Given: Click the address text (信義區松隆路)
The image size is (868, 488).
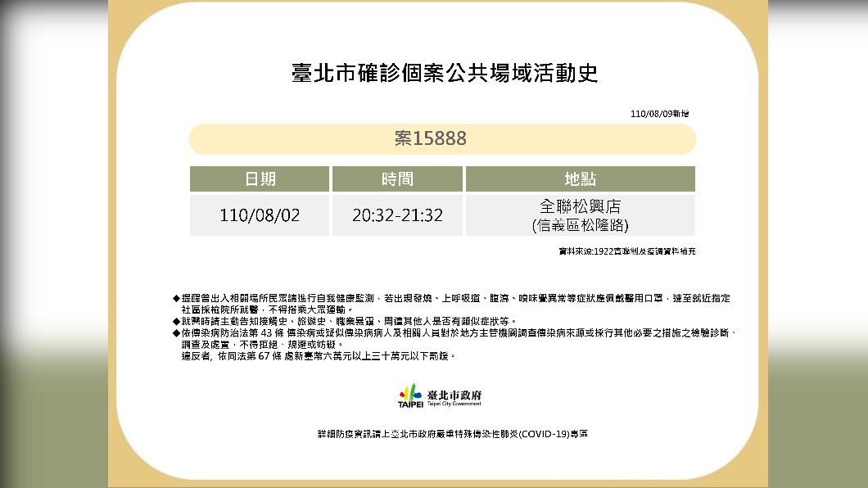Looking at the screenshot, I should [580, 225].
